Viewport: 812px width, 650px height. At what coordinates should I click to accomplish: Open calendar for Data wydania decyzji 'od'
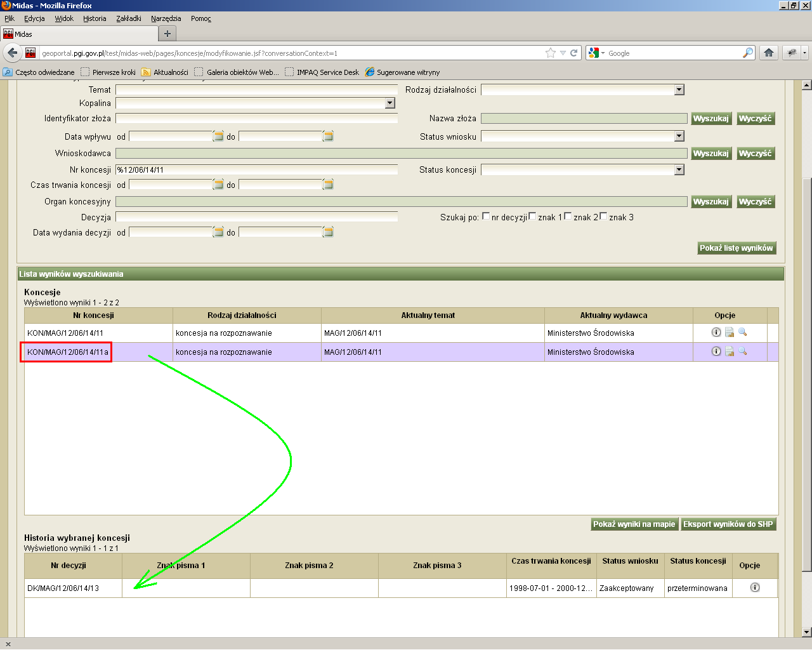click(218, 232)
